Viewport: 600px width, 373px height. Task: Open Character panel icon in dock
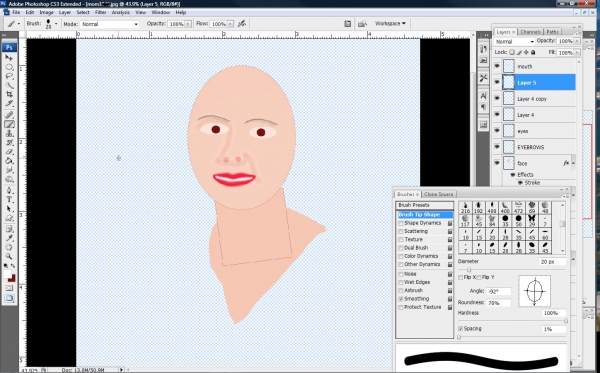click(x=483, y=96)
